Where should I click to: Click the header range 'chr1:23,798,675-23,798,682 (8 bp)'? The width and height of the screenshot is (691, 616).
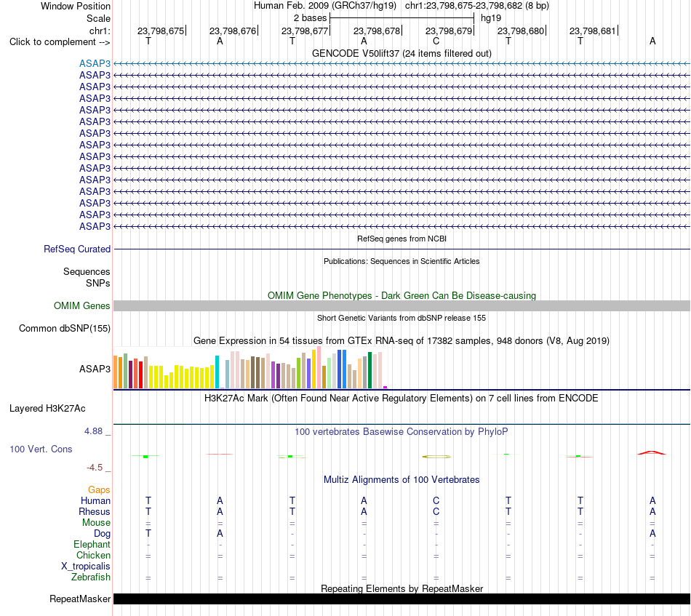pos(477,6)
